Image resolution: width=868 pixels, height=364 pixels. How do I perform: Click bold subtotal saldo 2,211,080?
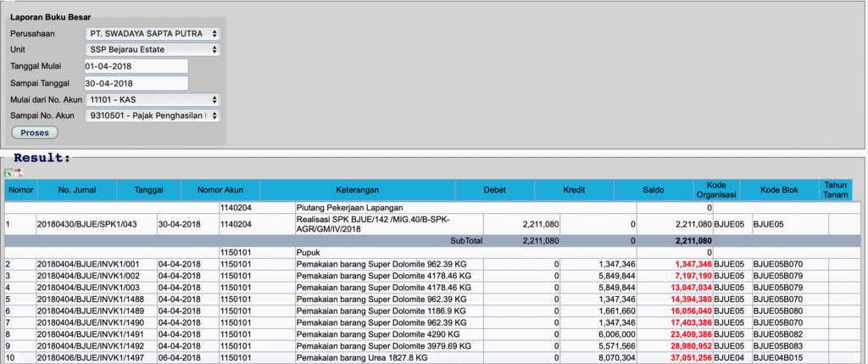point(692,241)
